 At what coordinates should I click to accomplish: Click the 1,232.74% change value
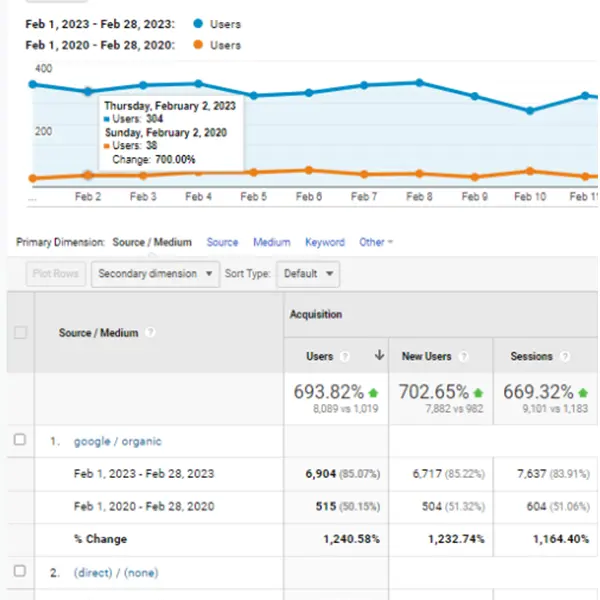456,539
